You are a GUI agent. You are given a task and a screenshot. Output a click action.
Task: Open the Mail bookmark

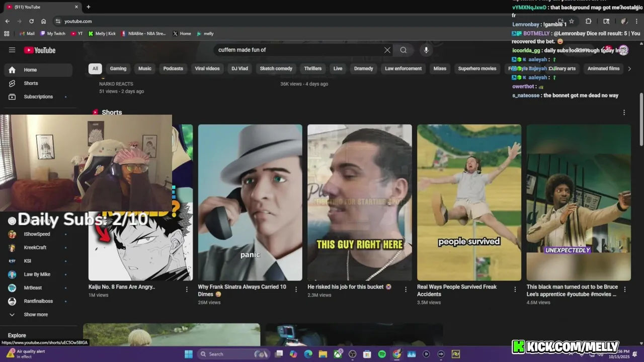click(x=27, y=34)
